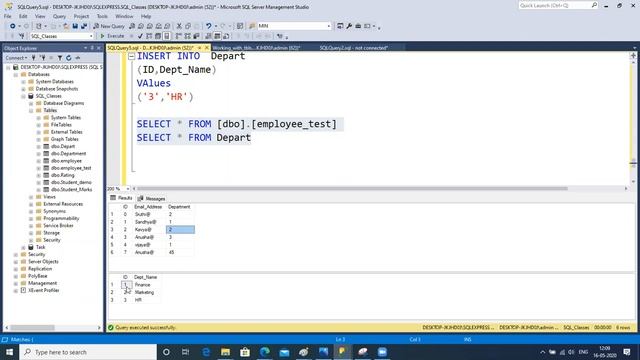Open the Query menu
Viewport: 640px width, 360px height.
click(59, 16)
